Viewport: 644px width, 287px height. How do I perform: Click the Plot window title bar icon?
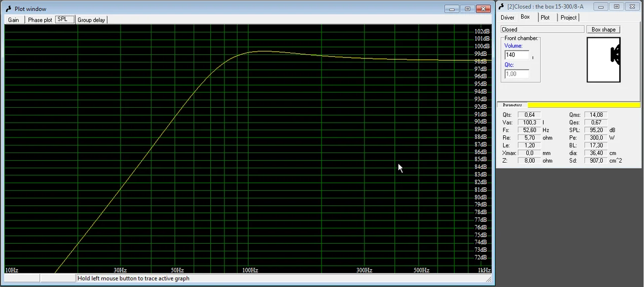point(8,9)
